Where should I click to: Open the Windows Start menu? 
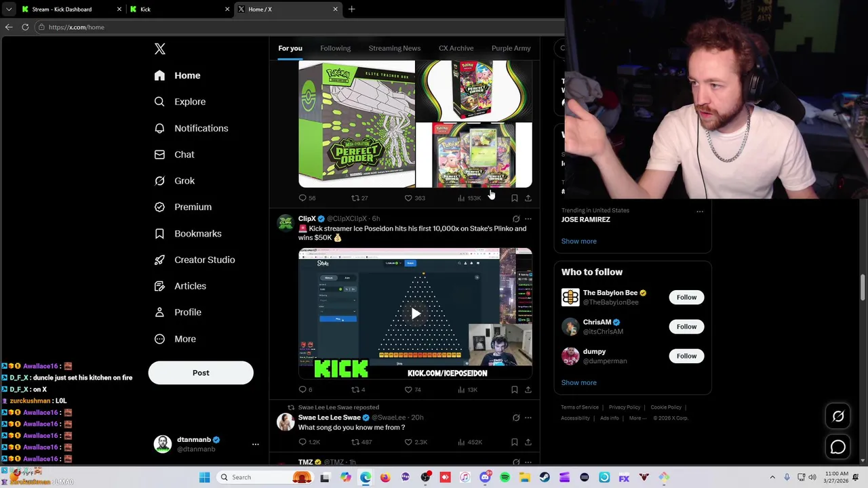coord(204,477)
